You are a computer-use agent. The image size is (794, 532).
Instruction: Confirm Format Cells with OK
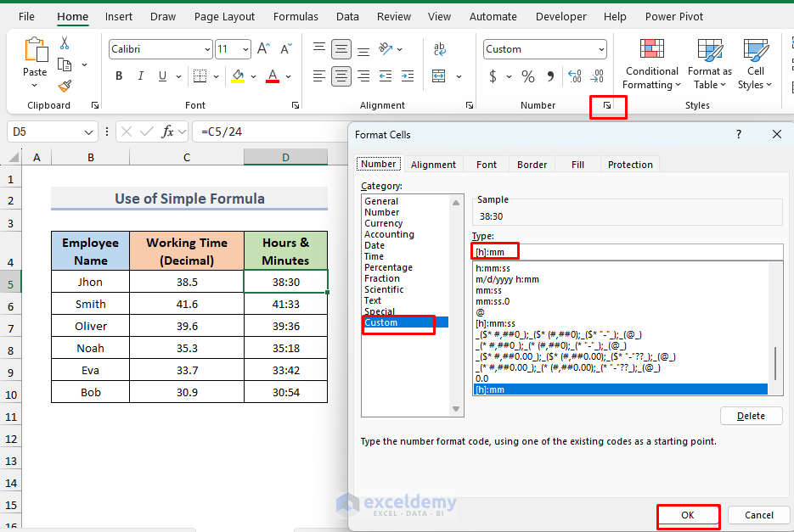pos(688,515)
